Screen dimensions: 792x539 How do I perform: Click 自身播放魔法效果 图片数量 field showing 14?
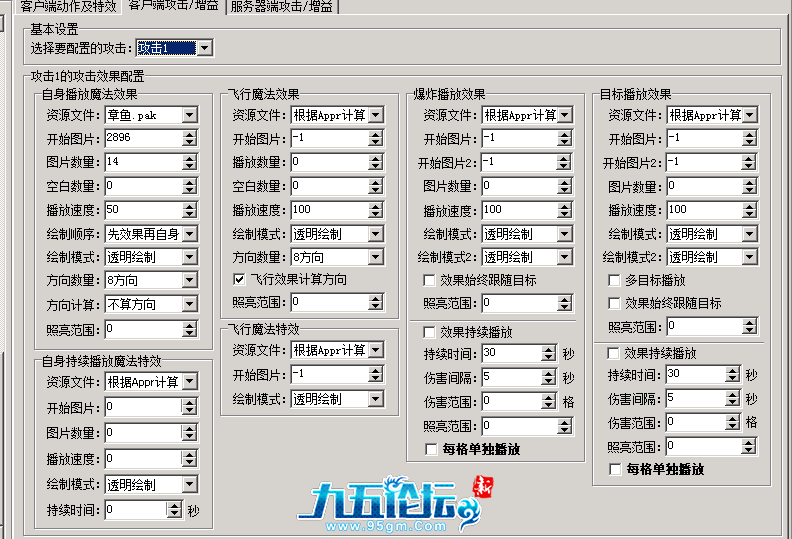[143, 162]
